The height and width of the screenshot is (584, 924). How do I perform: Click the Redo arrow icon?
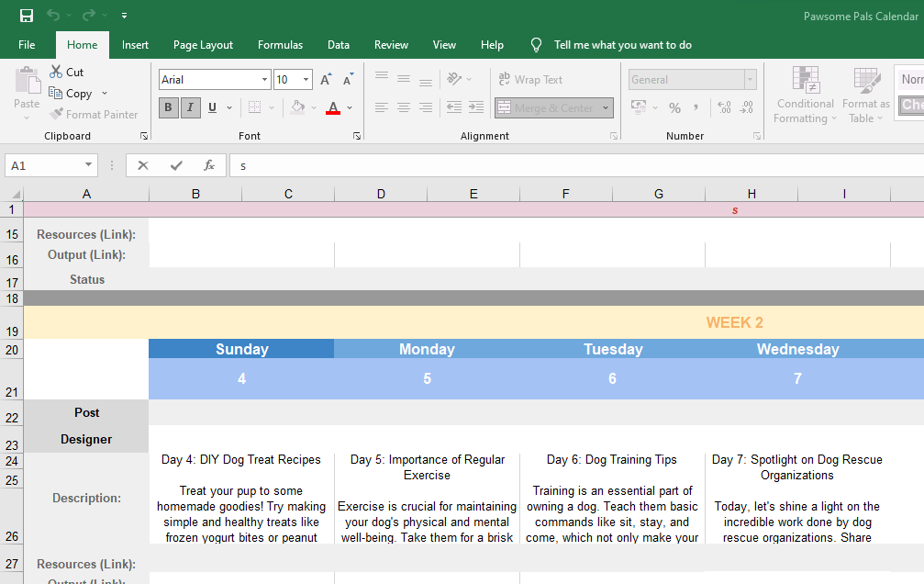click(x=89, y=16)
